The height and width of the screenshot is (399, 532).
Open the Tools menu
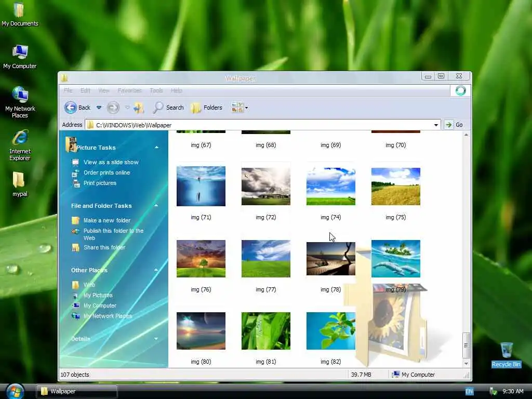click(x=156, y=90)
